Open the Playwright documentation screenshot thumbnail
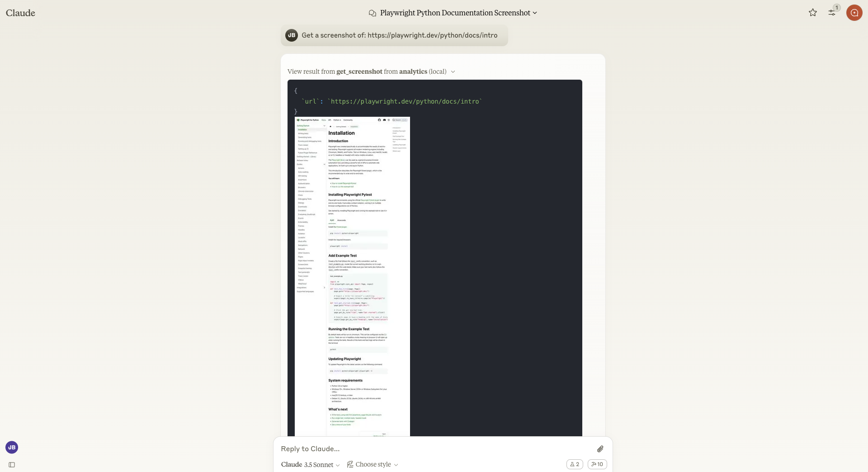 coord(352,276)
